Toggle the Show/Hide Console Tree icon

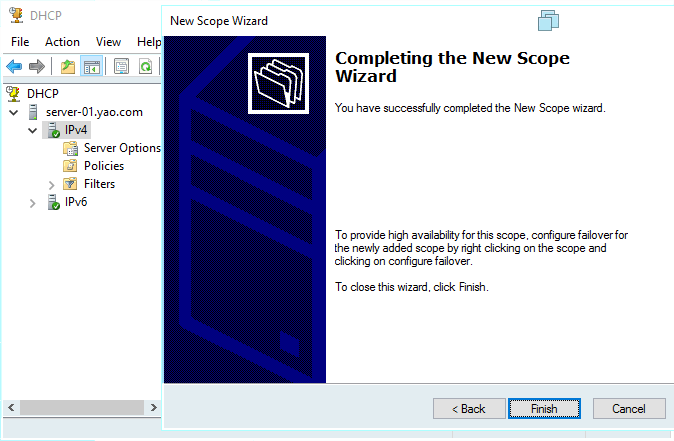[x=92, y=67]
